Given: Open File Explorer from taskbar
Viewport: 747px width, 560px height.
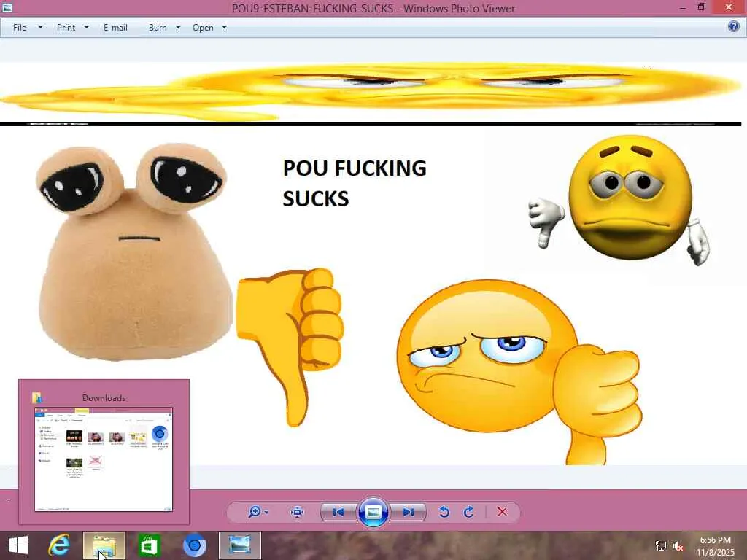Looking at the screenshot, I should [x=104, y=545].
